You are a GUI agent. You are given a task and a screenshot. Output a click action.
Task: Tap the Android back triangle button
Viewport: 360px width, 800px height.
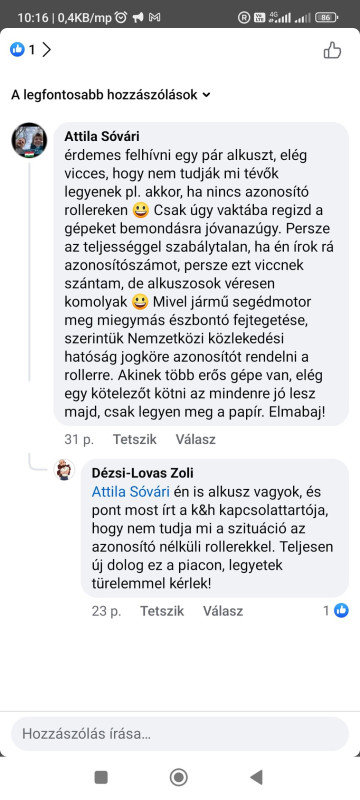tap(256, 778)
